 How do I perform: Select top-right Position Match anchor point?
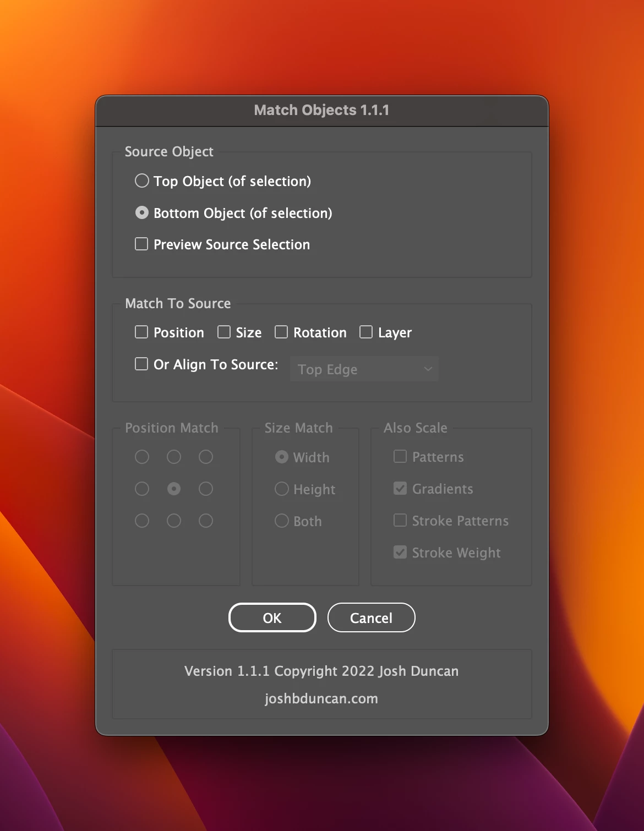click(x=206, y=457)
